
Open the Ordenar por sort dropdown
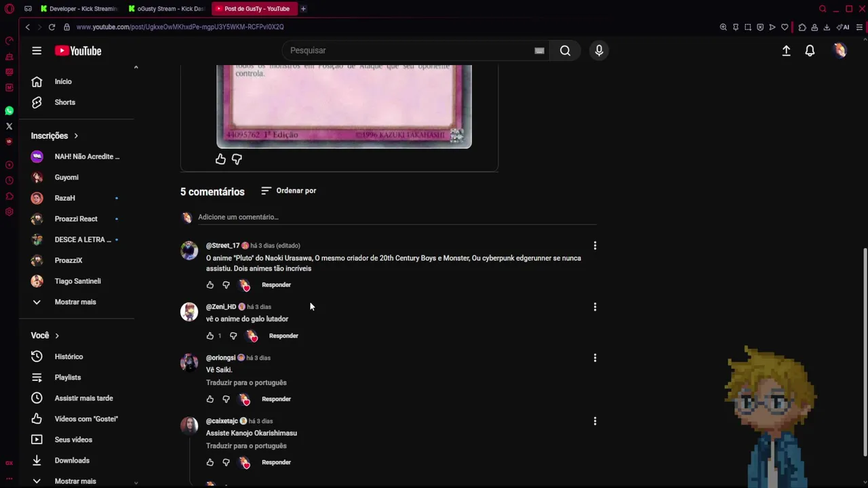(289, 191)
